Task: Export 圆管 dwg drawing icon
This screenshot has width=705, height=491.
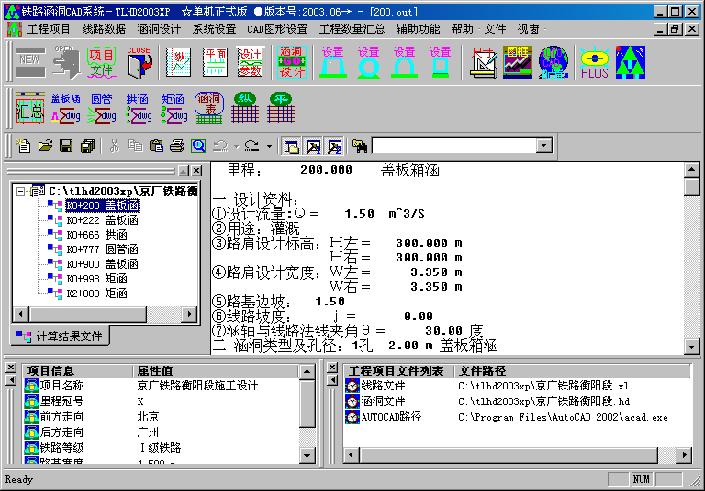Action: (x=102, y=108)
